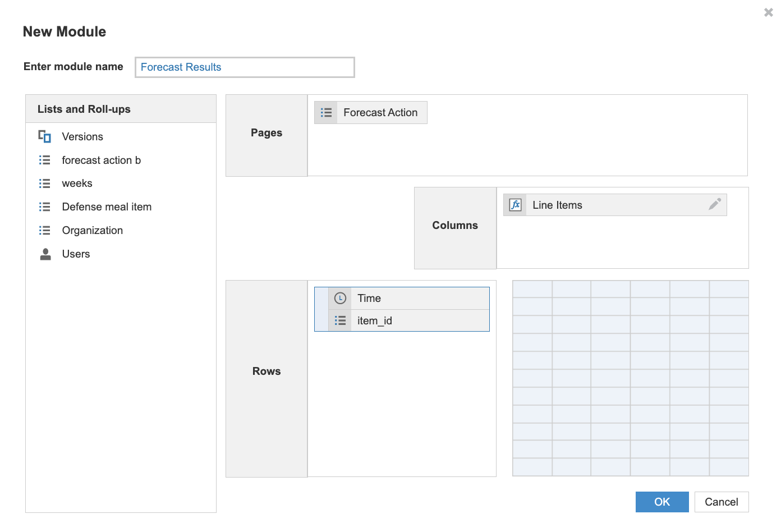This screenshot has height=532, width=781.
Task: Click the list icon beside forecast action b
Action: click(44, 160)
